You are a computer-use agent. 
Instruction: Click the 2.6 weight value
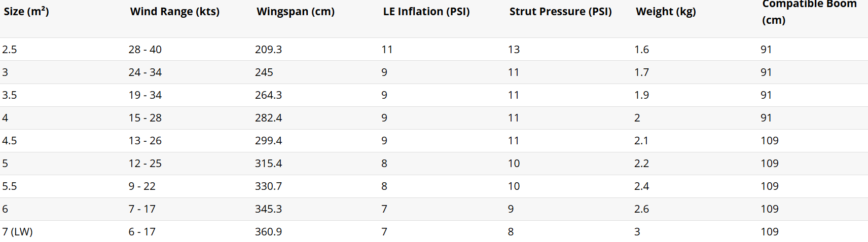coord(641,209)
